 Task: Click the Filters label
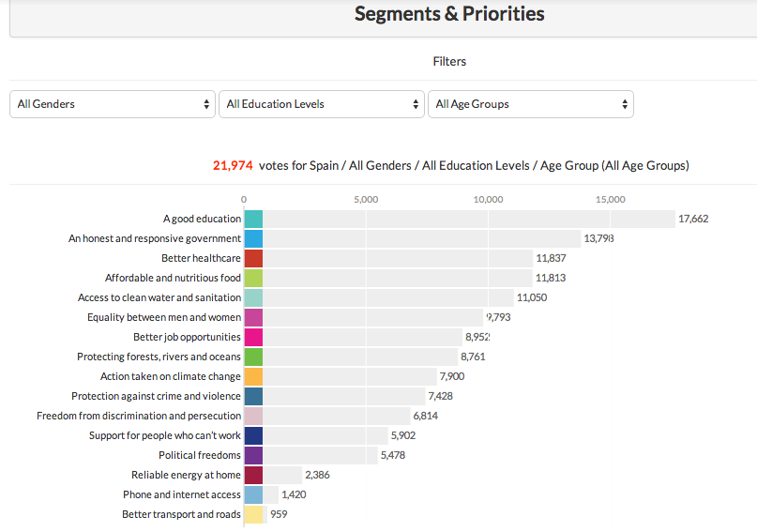(449, 61)
